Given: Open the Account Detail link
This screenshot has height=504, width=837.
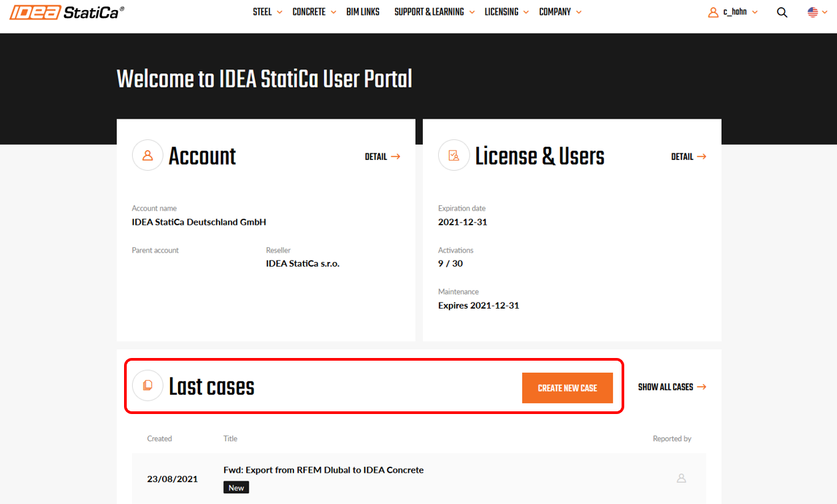Looking at the screenshot, I should 382,157.
